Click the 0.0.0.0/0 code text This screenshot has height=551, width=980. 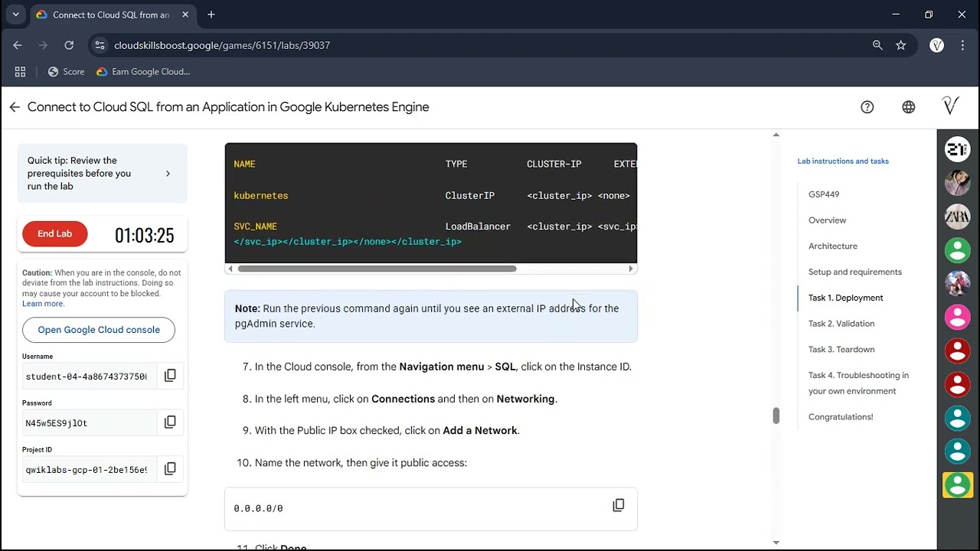coord(258,508)
